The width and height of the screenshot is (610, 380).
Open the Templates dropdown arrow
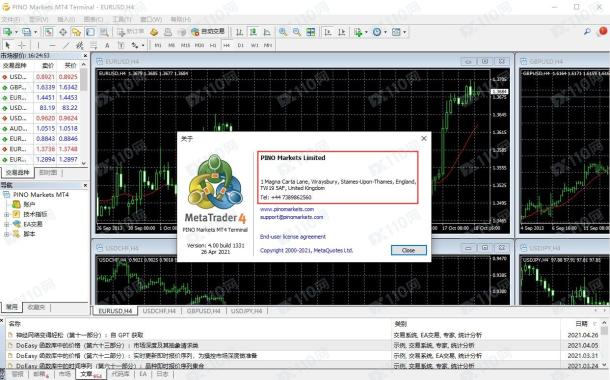pos(405,32)
